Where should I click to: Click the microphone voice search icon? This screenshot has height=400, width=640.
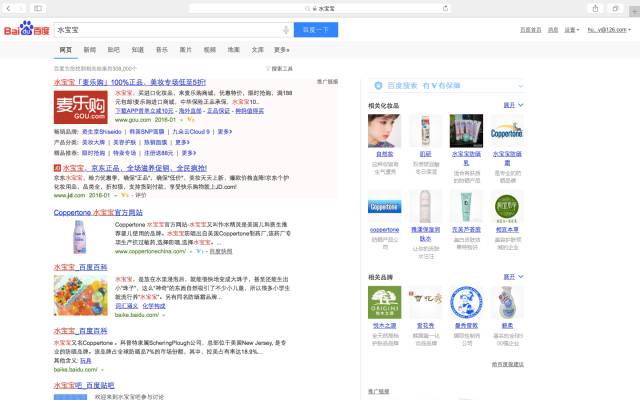286,30
